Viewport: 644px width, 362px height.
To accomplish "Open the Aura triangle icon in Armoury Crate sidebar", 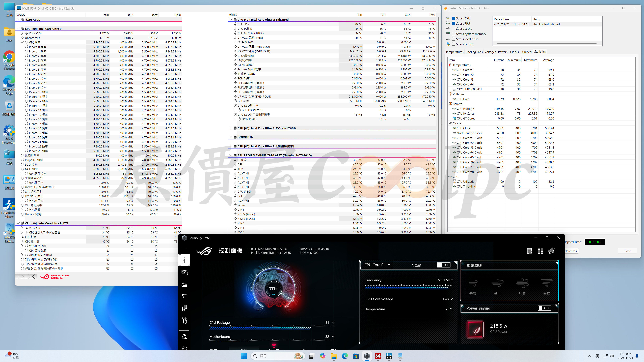I will point(184,284).
